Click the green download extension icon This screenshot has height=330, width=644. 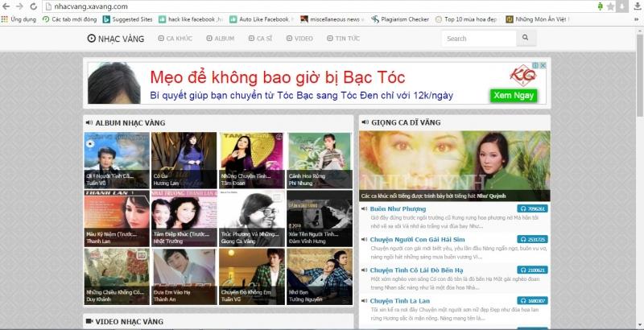pos(601,6)
